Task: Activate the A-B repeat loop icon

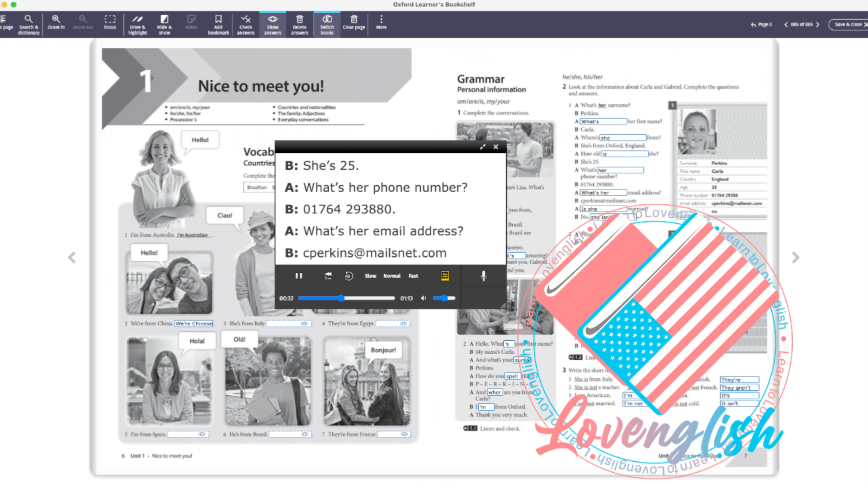Action: pos(349,276)
